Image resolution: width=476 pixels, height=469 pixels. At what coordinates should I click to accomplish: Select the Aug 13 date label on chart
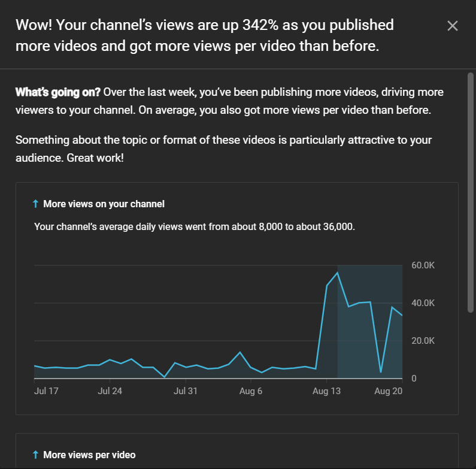click(327, 391)
